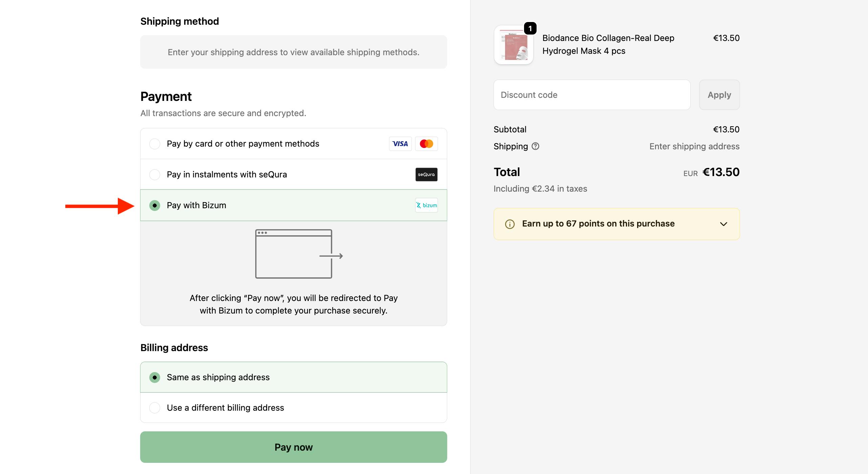The width and height of the screenshot is (868, 474).
Task: Click the Apply button for discount code
Action: click(719, 95)
